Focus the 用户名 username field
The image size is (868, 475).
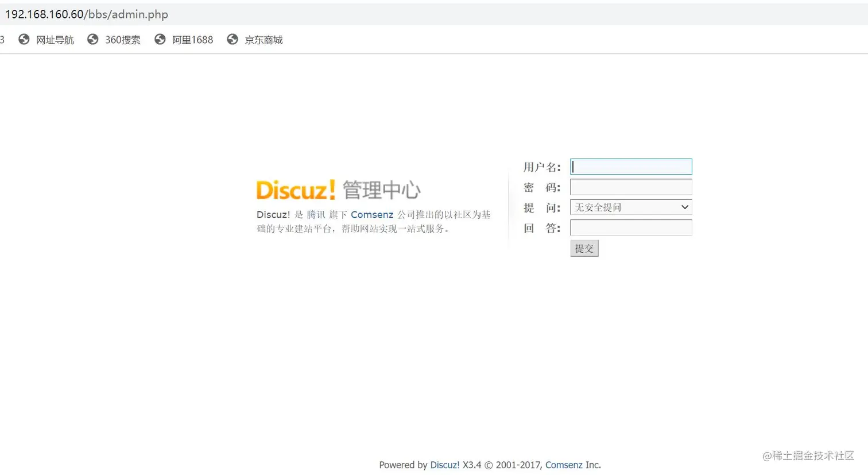(x=631, y=167)
